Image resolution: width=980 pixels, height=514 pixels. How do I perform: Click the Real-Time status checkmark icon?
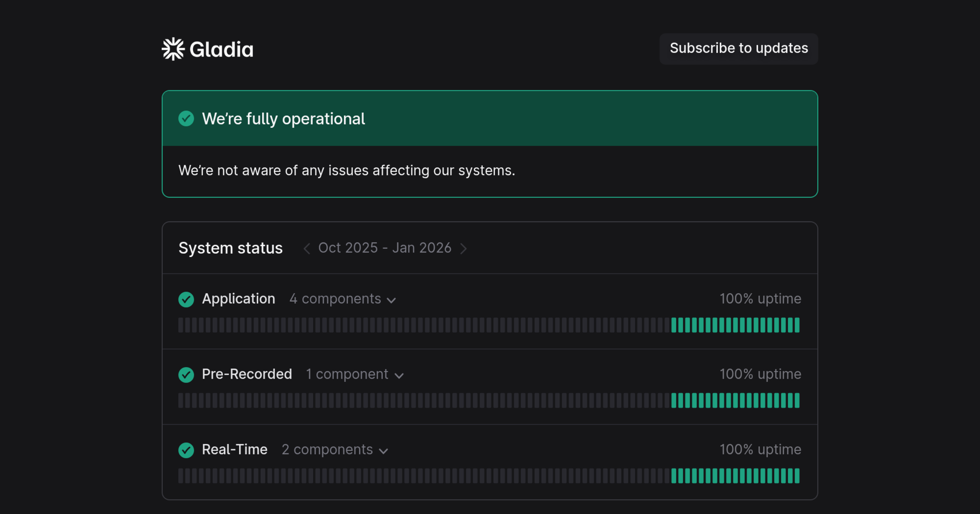click(x=186, y=450)
